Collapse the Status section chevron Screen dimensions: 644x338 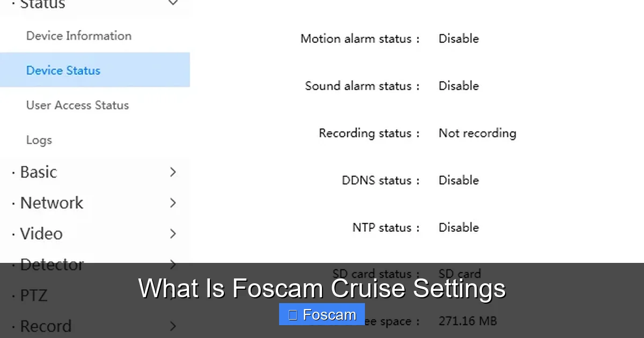(173, 4)
